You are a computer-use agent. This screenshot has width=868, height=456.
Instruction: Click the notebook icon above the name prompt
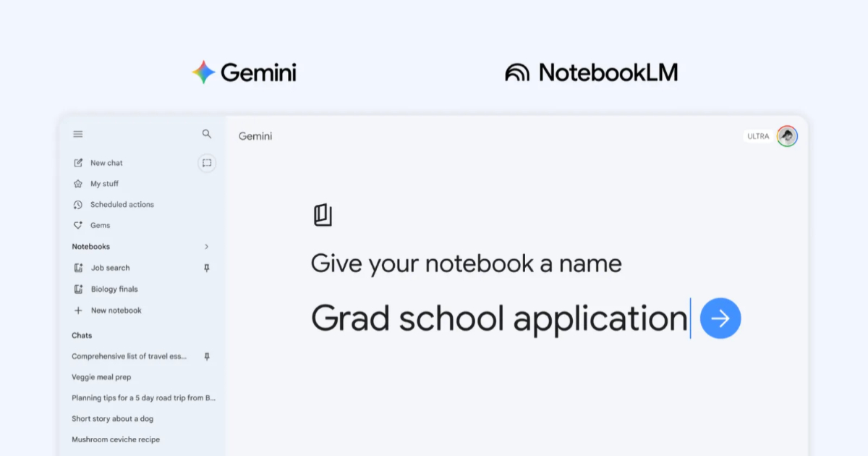tap(323, 214)
